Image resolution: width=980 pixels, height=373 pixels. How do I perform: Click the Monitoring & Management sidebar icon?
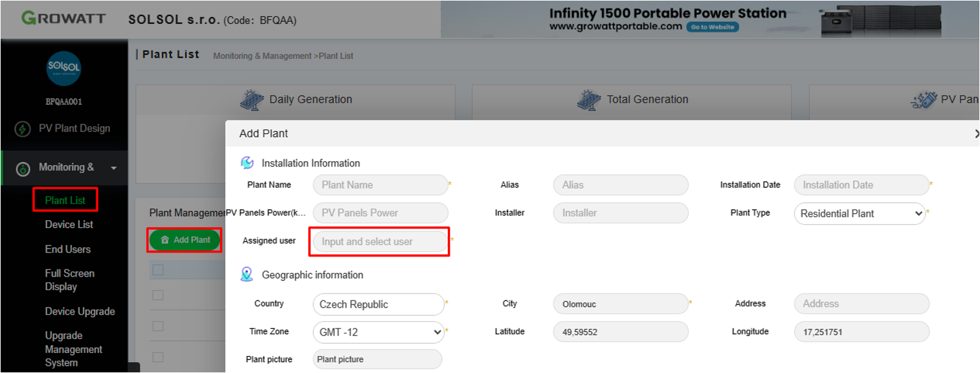pos(23,169)
